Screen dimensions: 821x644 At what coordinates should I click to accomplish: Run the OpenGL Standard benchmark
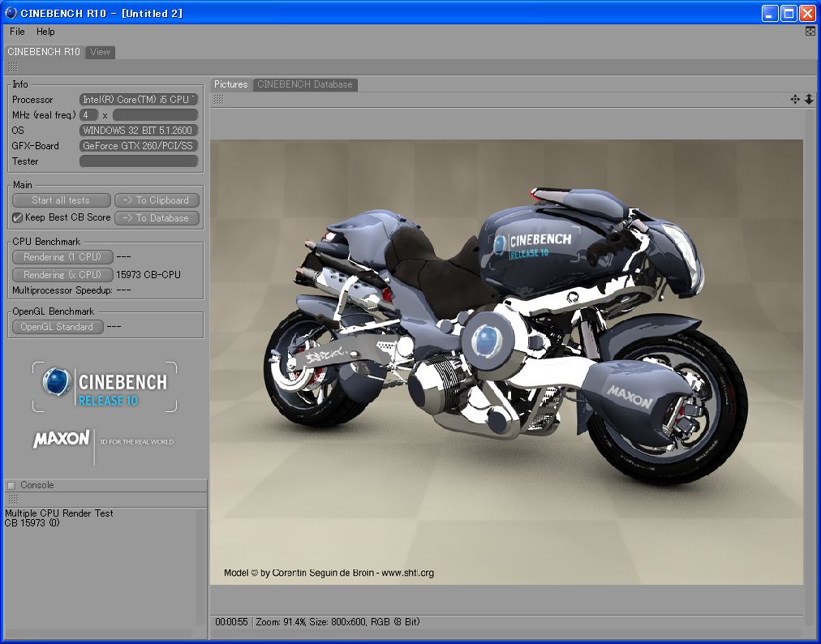coord(57,327)
